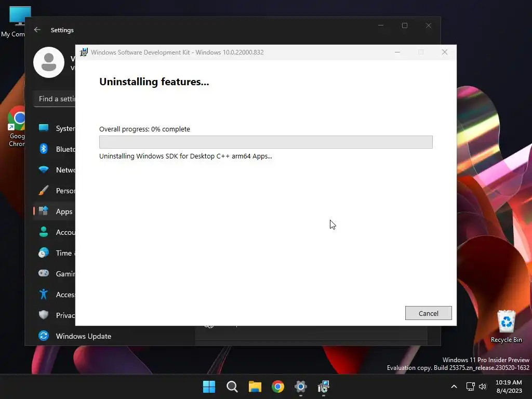The width and height of the screenshot is (532, 399).
Task: Open taskbar Search
Action: click(232, 387)
